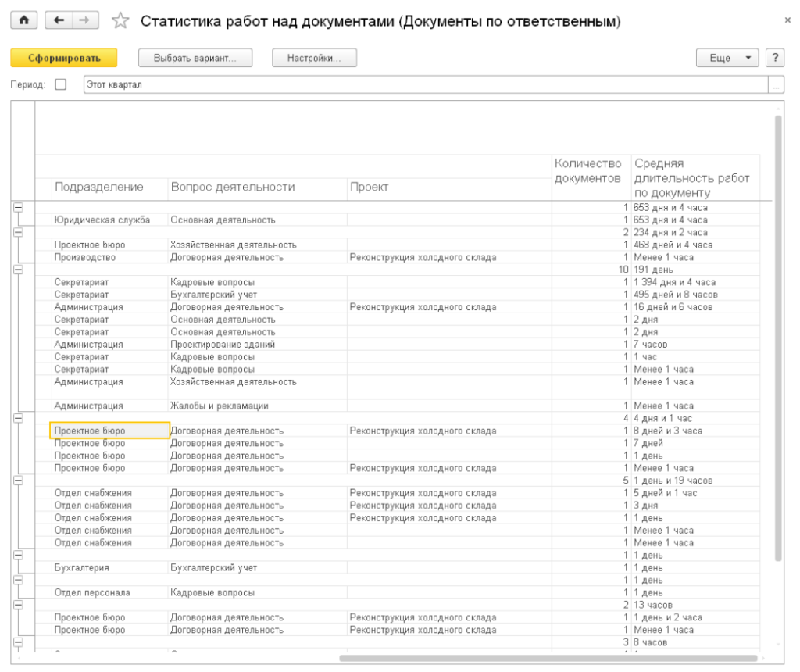The height and width of the screenshot is (672, 800).
Task: Collapse the first report group at top
Action: tap(18, 208)
